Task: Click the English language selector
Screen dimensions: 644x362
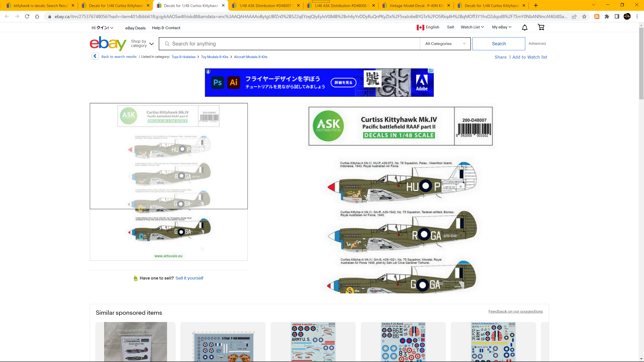Action: [x=432, y=27]
